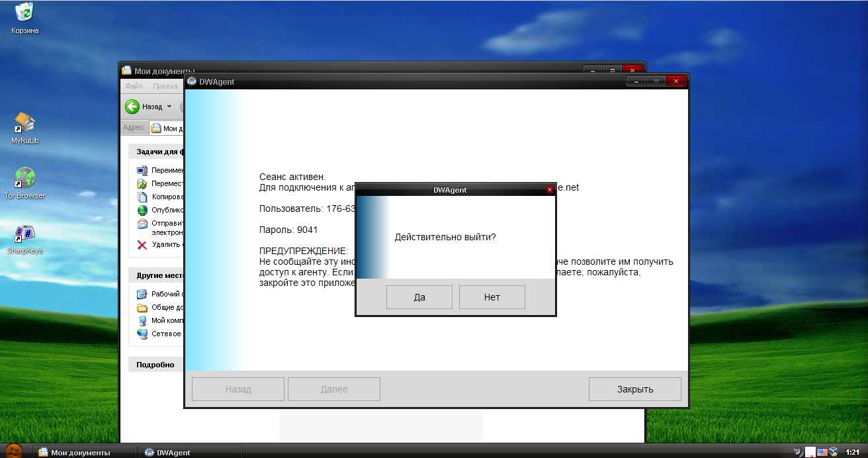Close the small DWAgent confirmation dialog

[x=549, y=190]
